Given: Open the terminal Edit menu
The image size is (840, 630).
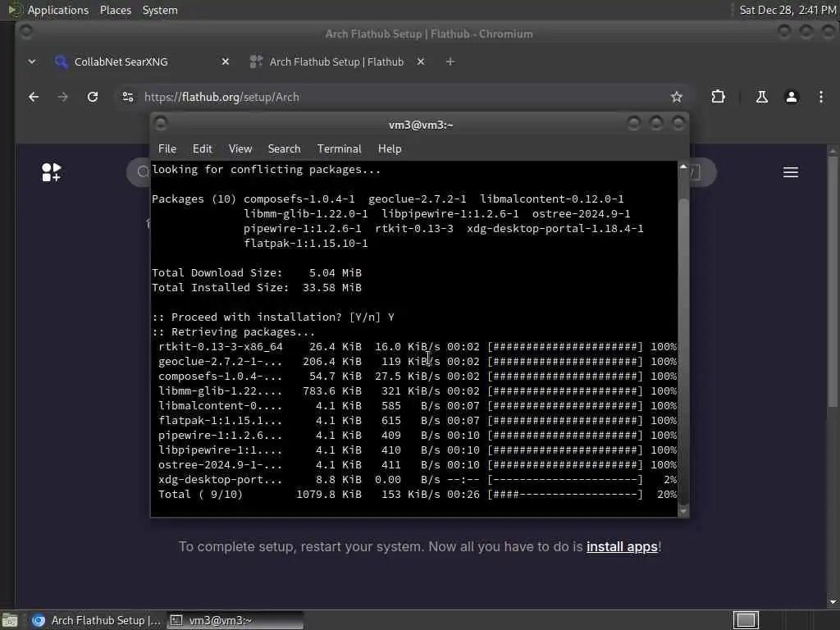Looking at the screenshot, I should 203,149.
